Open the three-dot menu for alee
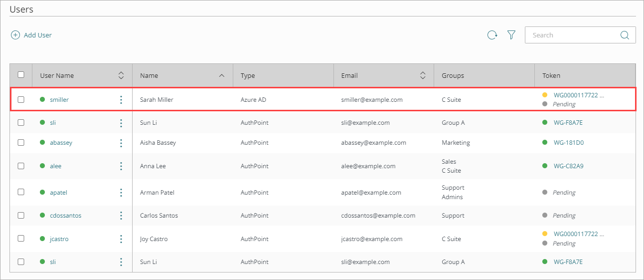 click(121, 166)
